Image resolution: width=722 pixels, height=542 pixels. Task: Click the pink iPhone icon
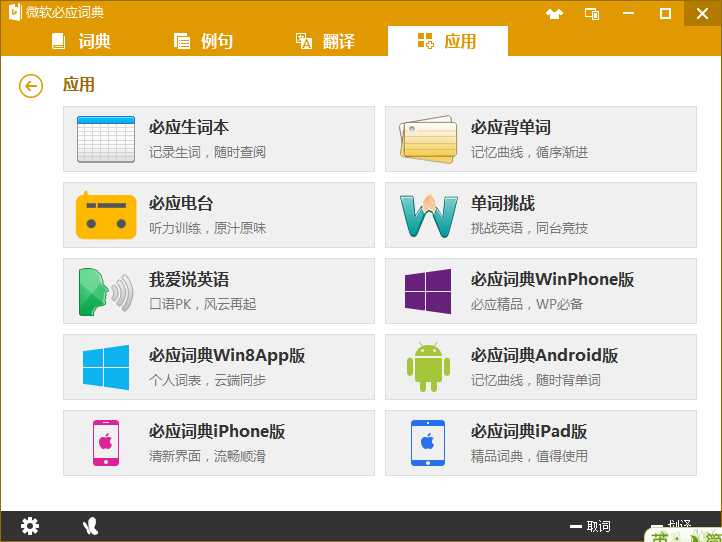pos(106,443)
